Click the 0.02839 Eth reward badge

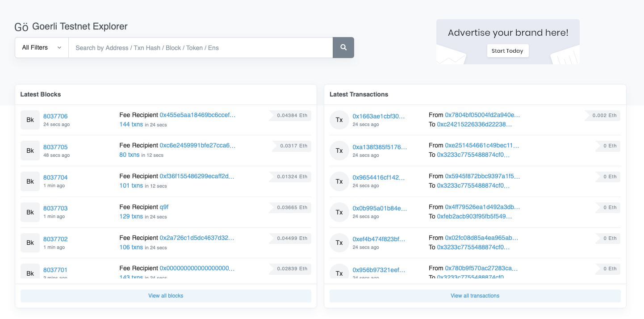coord(290,269)
